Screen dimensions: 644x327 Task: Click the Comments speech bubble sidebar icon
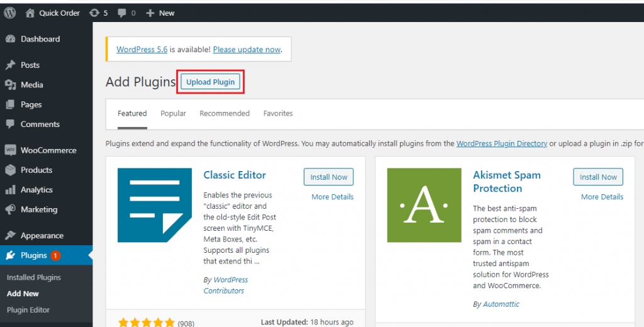[x=11, y=124]
